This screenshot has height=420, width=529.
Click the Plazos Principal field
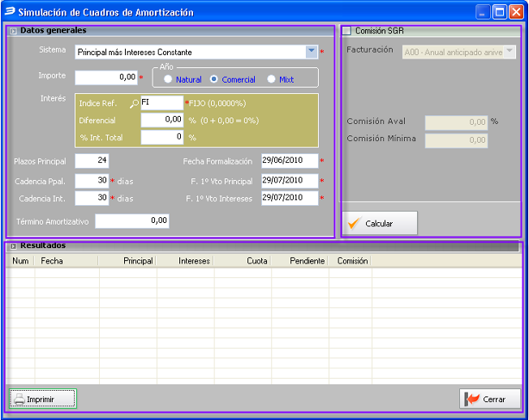(92, 161)
